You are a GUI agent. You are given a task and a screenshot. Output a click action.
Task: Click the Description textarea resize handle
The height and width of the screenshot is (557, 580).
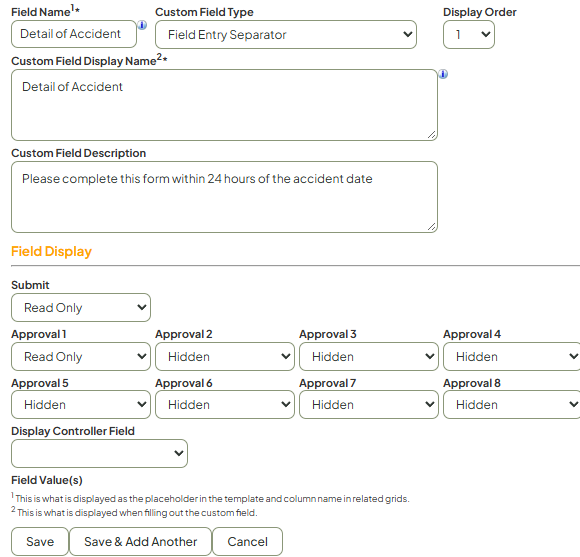click(431, 227)
